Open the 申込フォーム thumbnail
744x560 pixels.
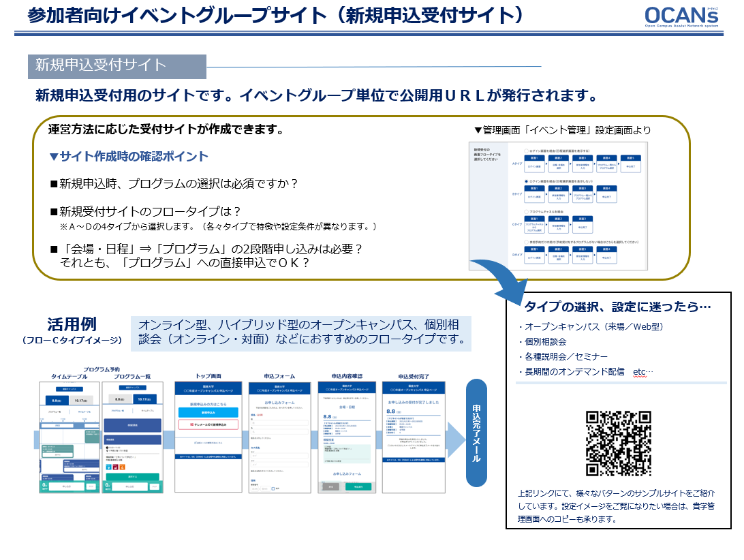(279, 437)
